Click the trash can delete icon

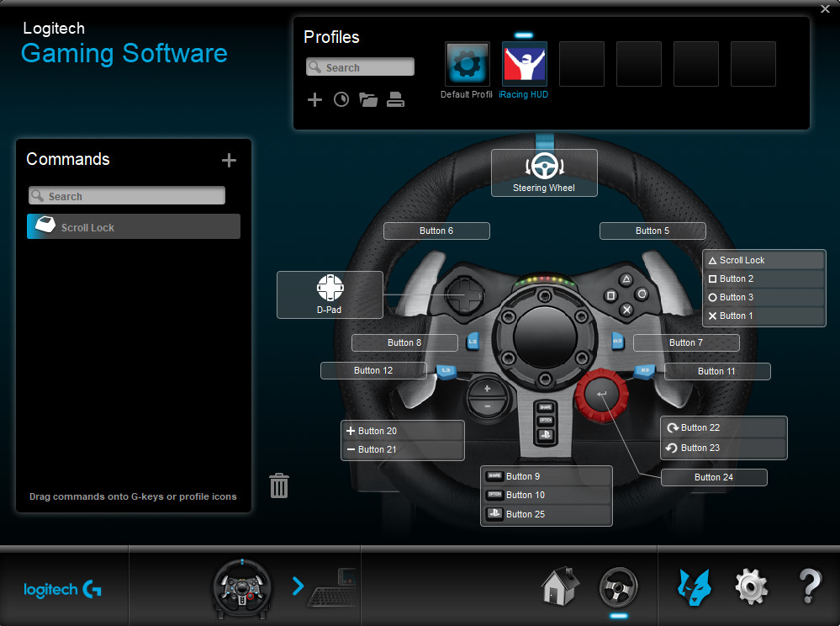[279, 485]
